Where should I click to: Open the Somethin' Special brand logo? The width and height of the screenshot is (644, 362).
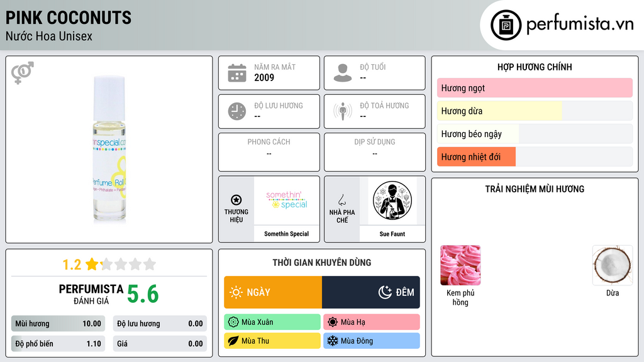click(287, 200)
